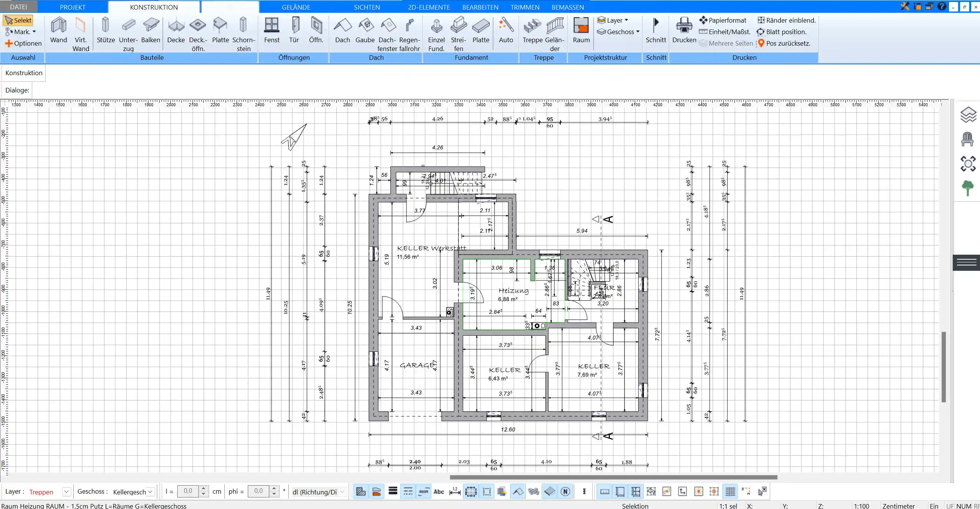Toggle Abc text visibility
The image size is (980, 509).
pyautogui.click(x=439, y=491)
